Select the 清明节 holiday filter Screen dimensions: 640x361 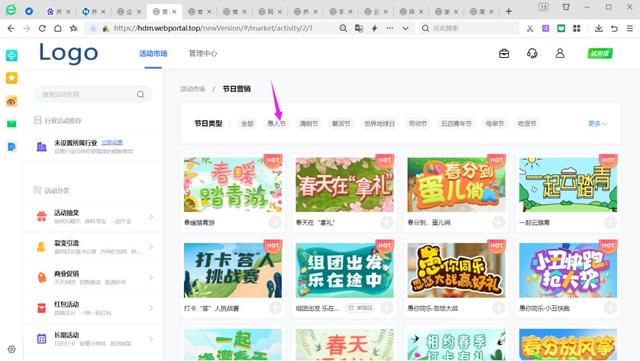(x=309, y=123)
